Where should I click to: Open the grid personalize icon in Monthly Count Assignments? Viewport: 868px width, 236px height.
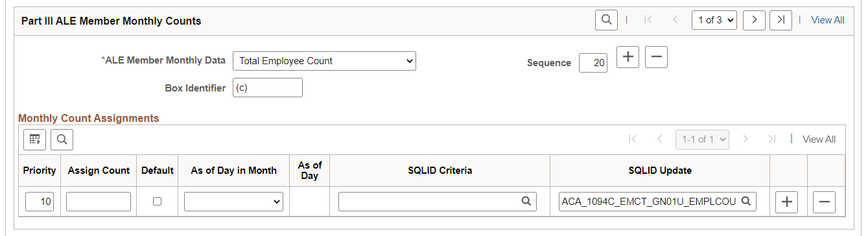pyautogui.click(x=35, y=139)
